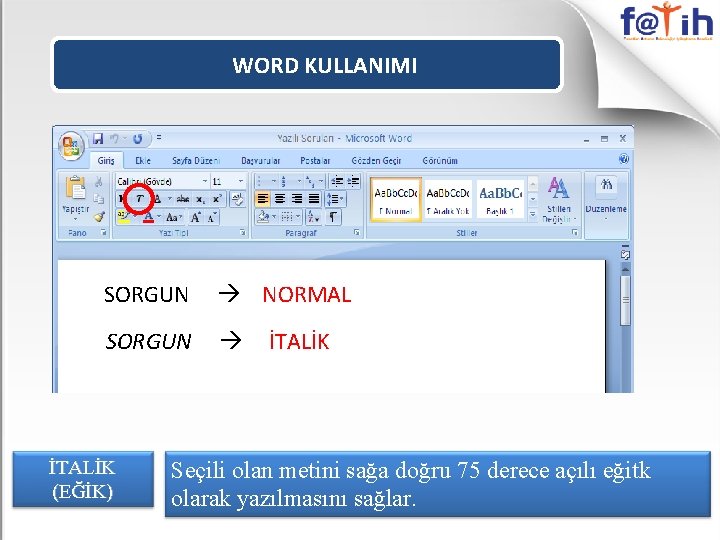Open Word help with question mark icon
The height and width of the screenshot is (540, 720).
click(x=624, y=159)
